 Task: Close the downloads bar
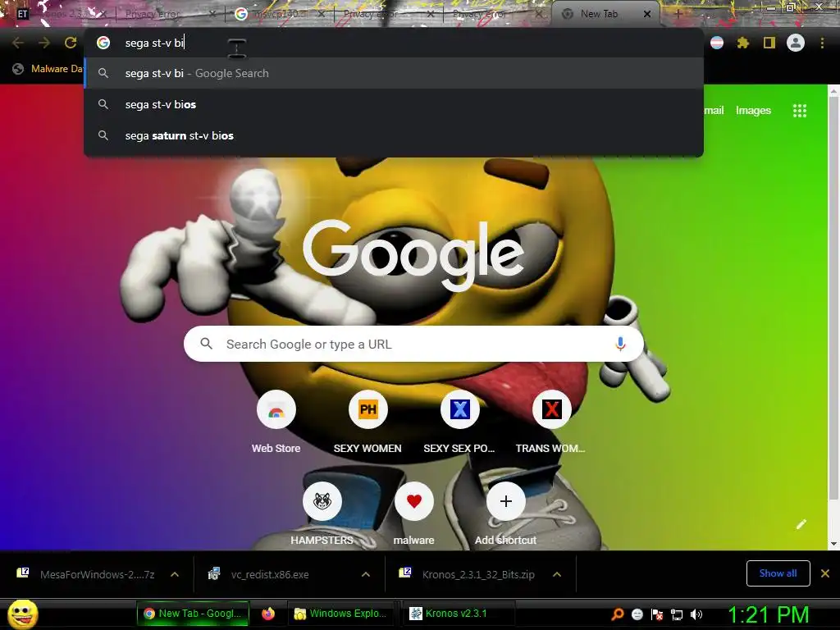pos(825,573)
